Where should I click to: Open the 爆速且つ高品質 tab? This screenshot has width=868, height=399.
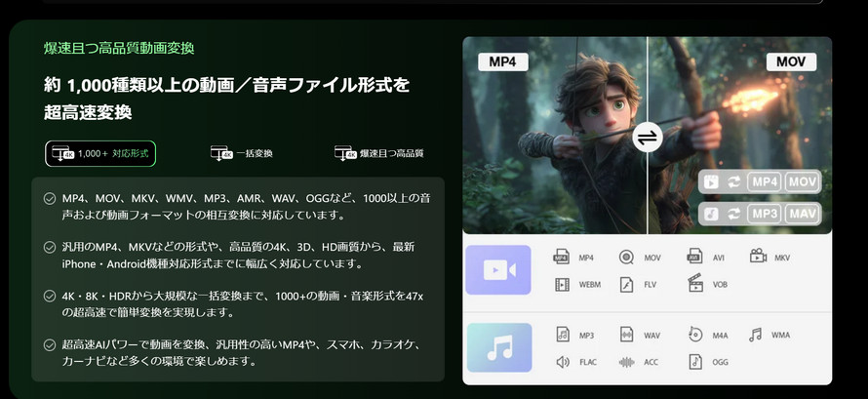click(379, 153)
